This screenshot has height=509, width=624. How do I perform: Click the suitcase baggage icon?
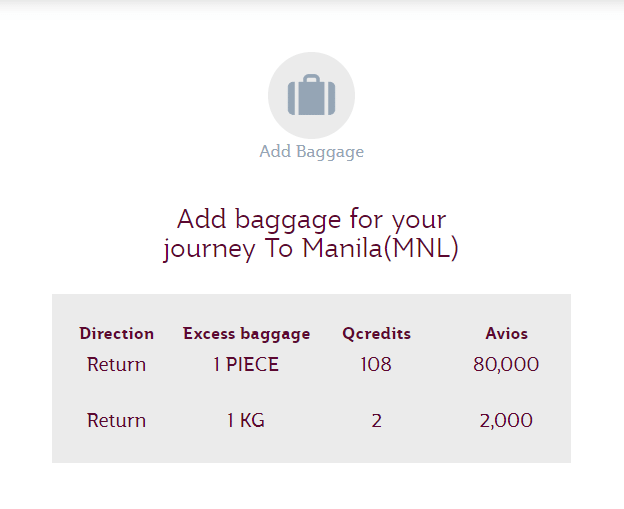point(311,97)
